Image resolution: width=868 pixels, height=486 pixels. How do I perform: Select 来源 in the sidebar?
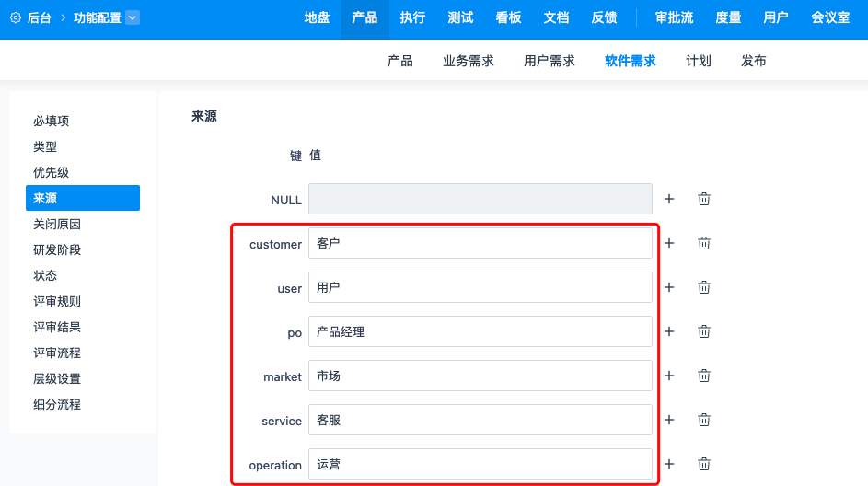coord(83,198)
